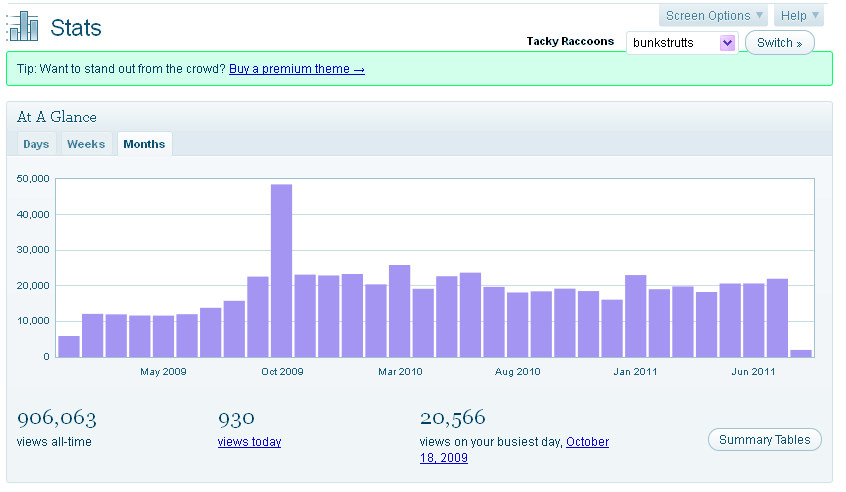Click the first bar at chart's left edge

pyautogui.click(x=69, y=346)
